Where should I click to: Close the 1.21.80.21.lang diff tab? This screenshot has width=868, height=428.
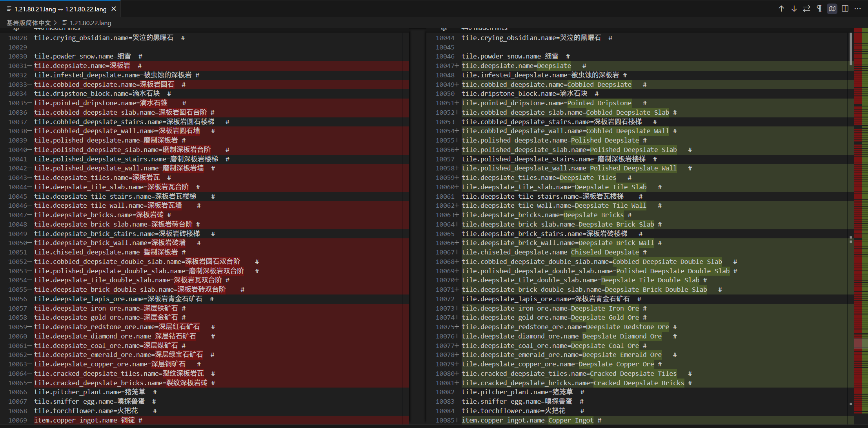(x=114, y=9)
